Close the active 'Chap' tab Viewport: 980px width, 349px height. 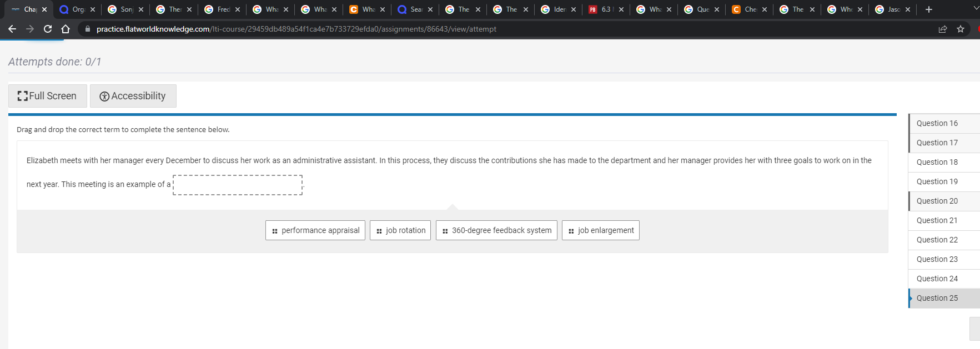click(x=44, y=9)
